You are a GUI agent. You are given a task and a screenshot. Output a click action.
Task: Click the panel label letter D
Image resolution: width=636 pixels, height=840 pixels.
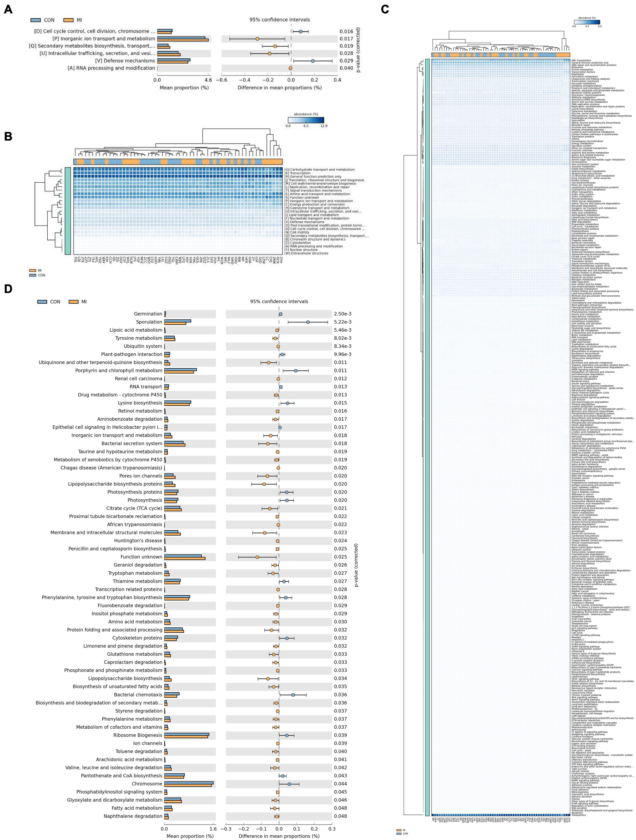(8, 289)
